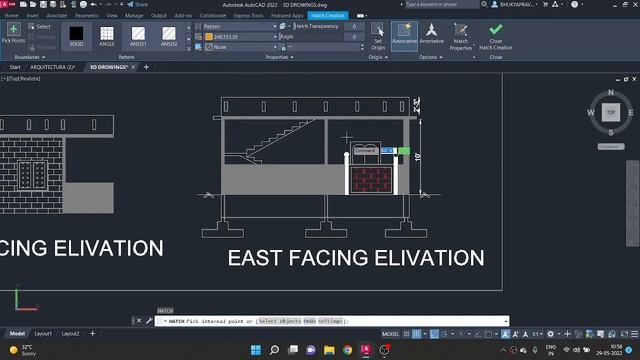640x360 pixels.
Task: Toggle the drawing grid display
Action: 406,334
